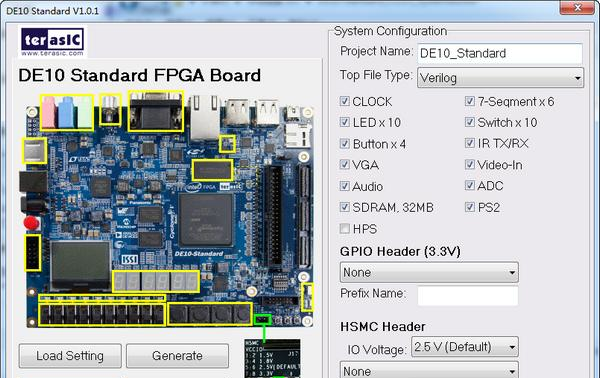Viewport: 600px width, 378px height.
Task: Click the 7-segment display group on the board
Action: tap(156, 282)
